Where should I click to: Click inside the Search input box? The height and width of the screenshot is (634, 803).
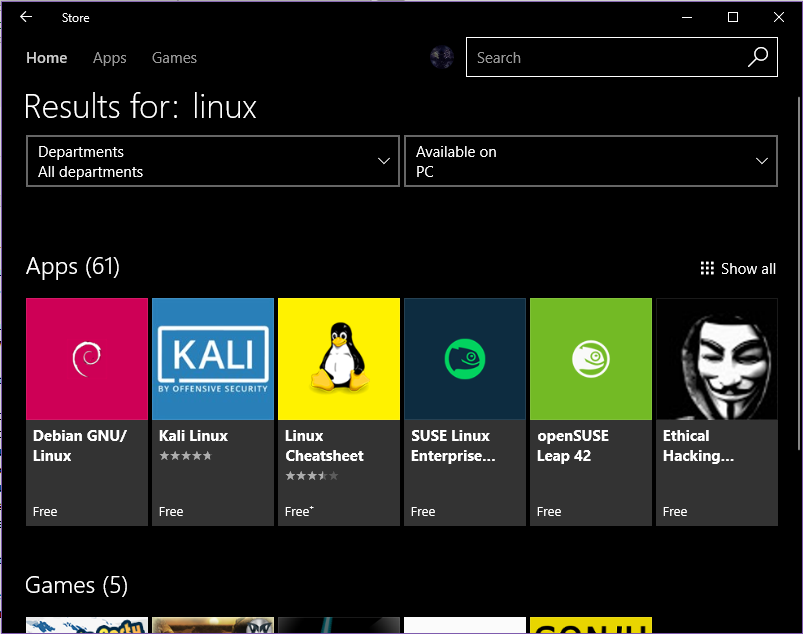click(x=600, y=57)
